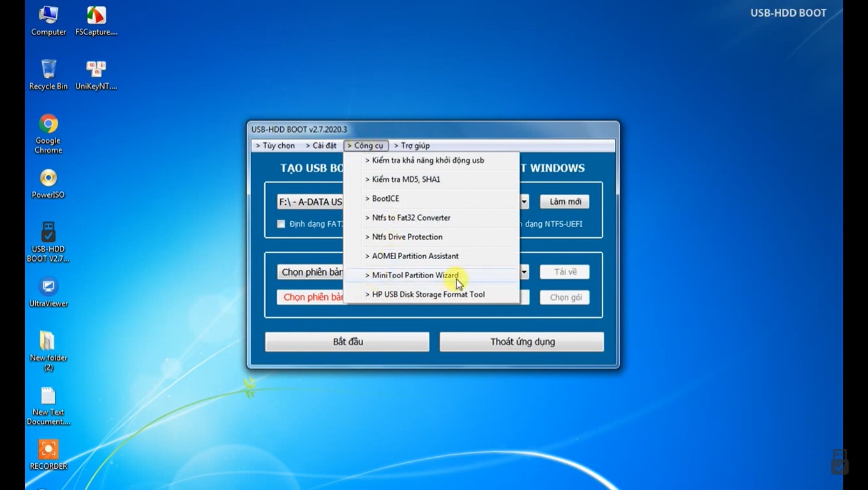Exit via 'Thoát ứng dụng' button
Screen dimensions: 868x490
522,341
